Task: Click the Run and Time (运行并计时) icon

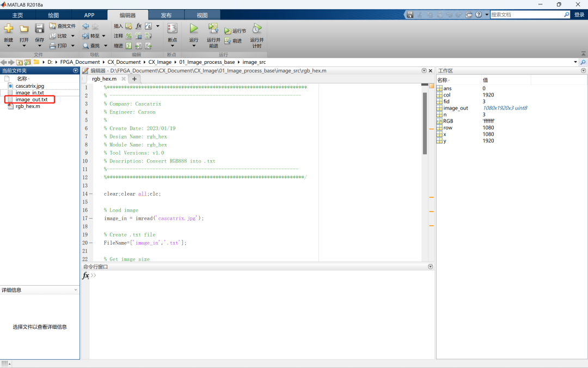Action: tap(256, 28)
